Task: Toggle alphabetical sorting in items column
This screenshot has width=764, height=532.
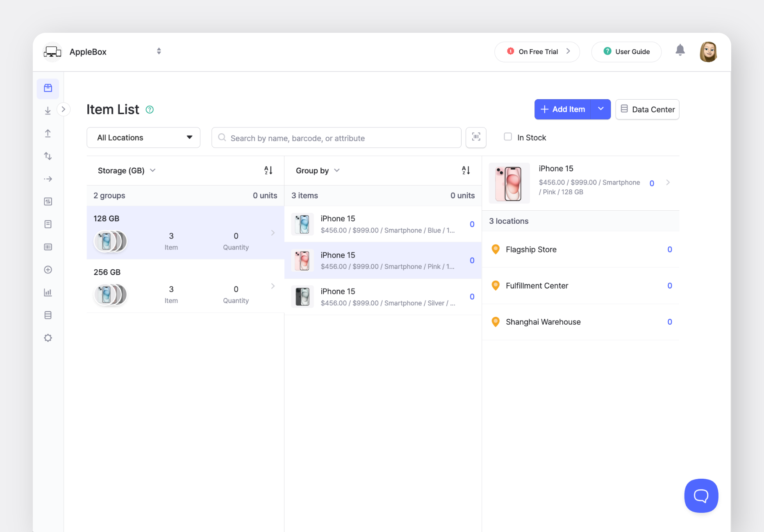Action: pos(466,170)
